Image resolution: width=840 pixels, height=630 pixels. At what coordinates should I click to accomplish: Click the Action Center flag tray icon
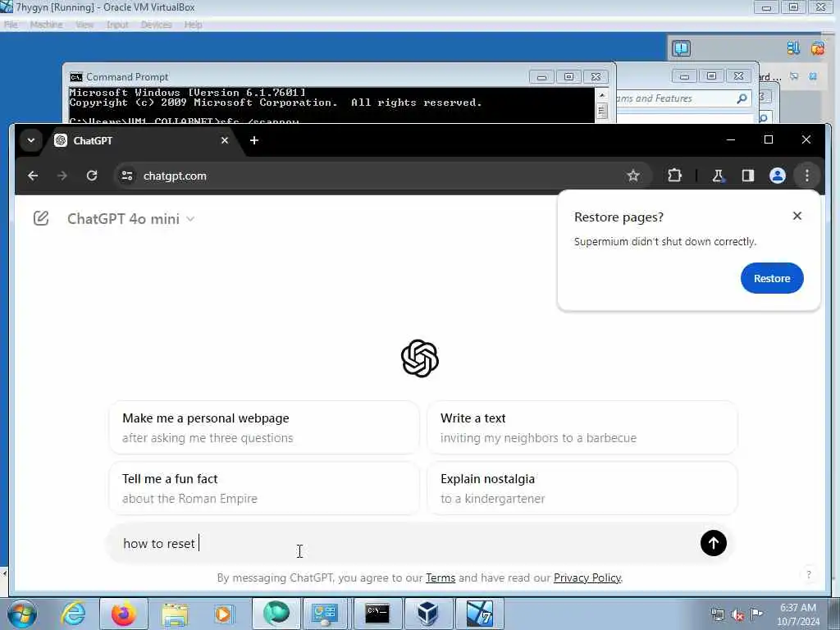(x=756, y=614)
